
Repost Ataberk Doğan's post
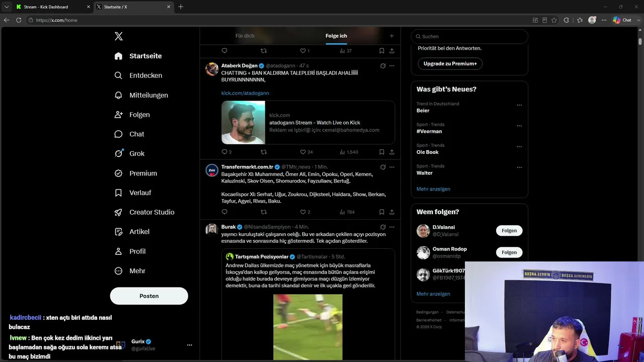coord(264,152)
